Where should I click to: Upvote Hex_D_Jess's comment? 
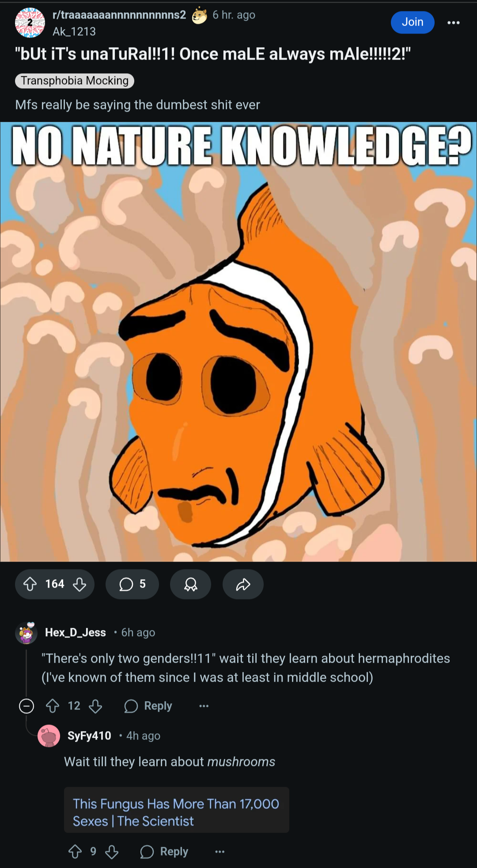coord(53,706)
